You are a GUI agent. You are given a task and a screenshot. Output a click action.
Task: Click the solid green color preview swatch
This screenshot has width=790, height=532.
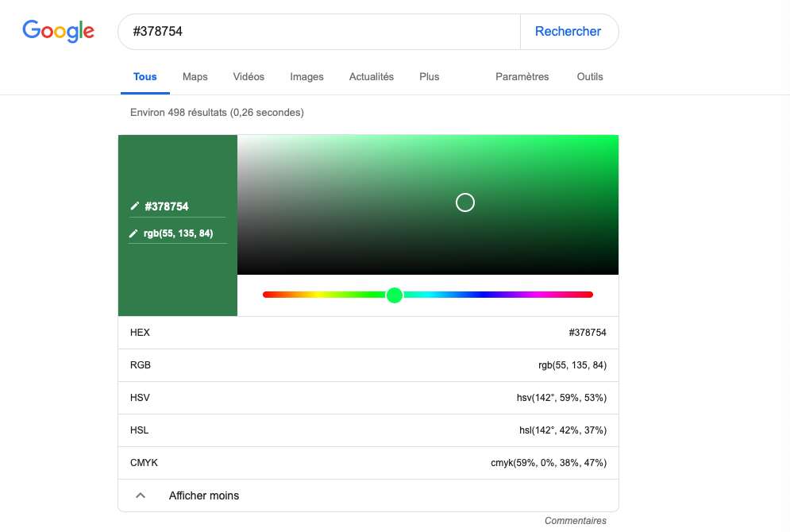177,278
